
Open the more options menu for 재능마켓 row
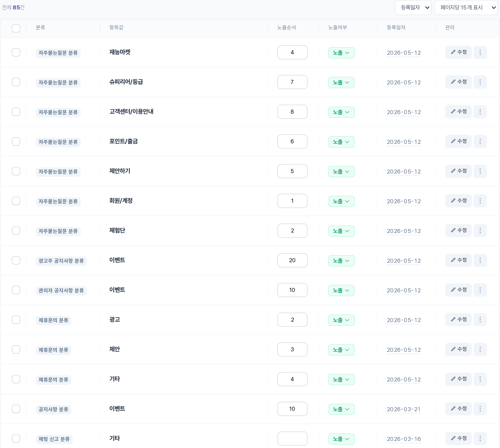coord(480,52)
